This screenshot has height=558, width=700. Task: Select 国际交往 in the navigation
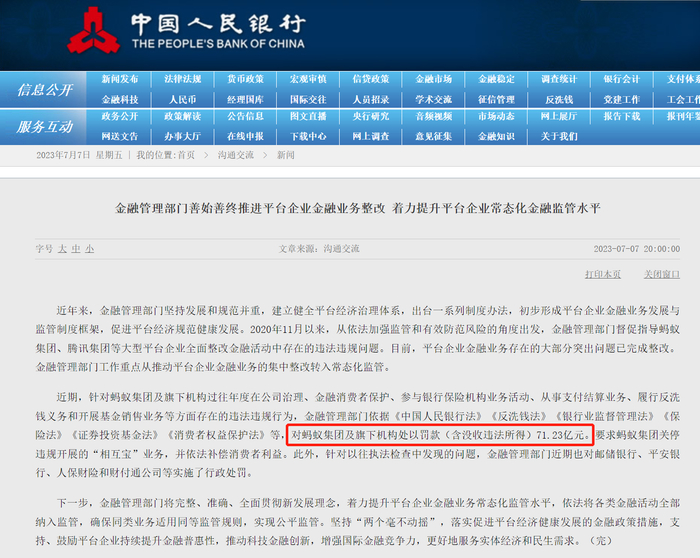coord(308,100)
